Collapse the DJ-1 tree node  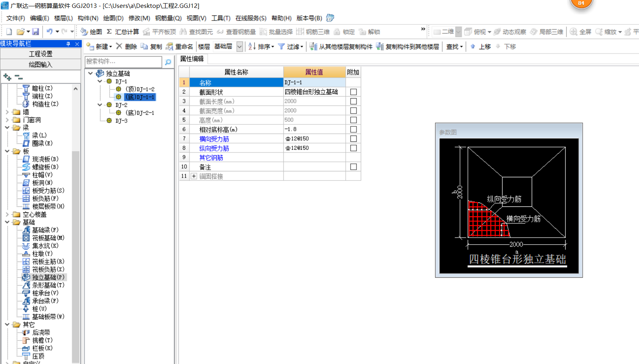[x=100, y=81]
